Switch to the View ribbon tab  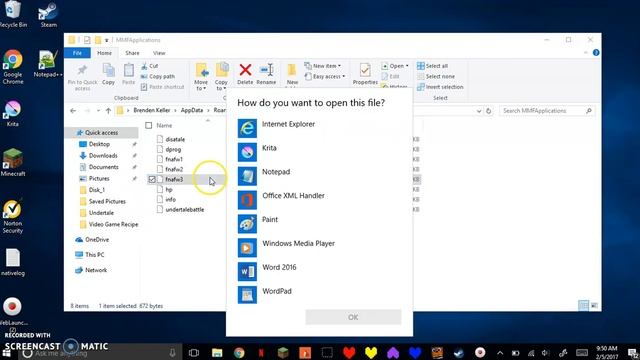pos(159,53)
